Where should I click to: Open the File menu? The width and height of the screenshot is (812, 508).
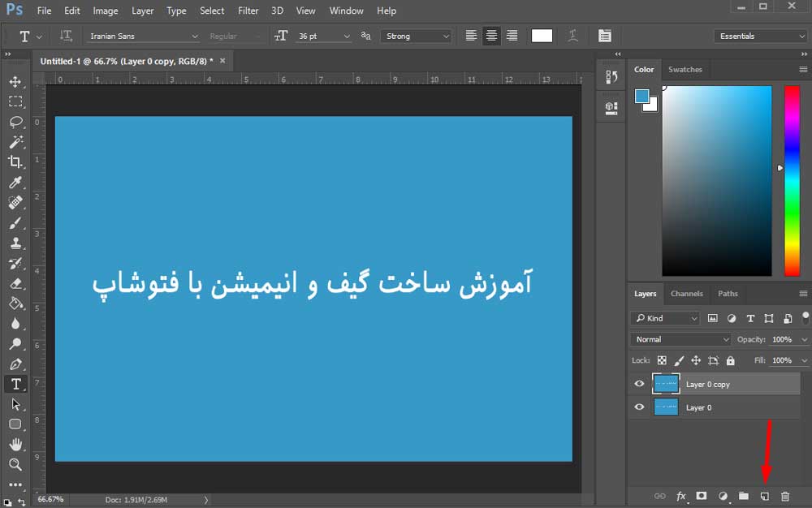coord(44,11)
